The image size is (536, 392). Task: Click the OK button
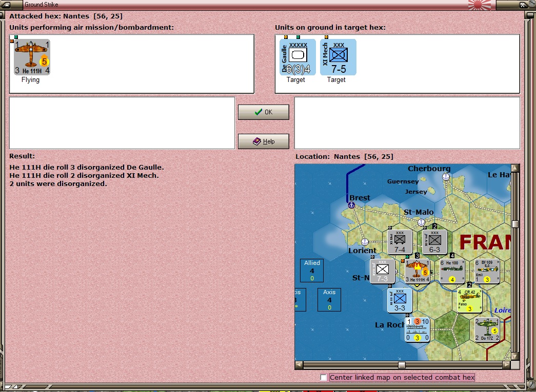point(264,112)
